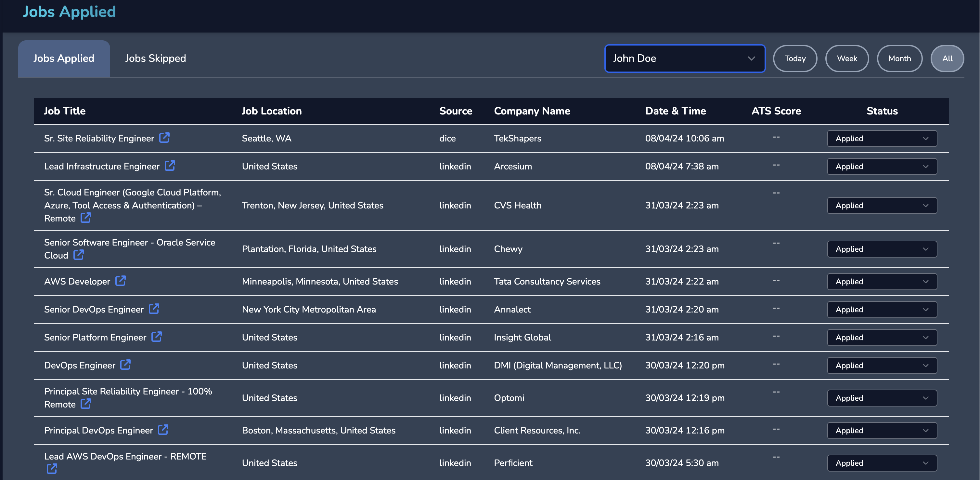Open Principal DevOps Engineer external link icon

coord(163,429)
